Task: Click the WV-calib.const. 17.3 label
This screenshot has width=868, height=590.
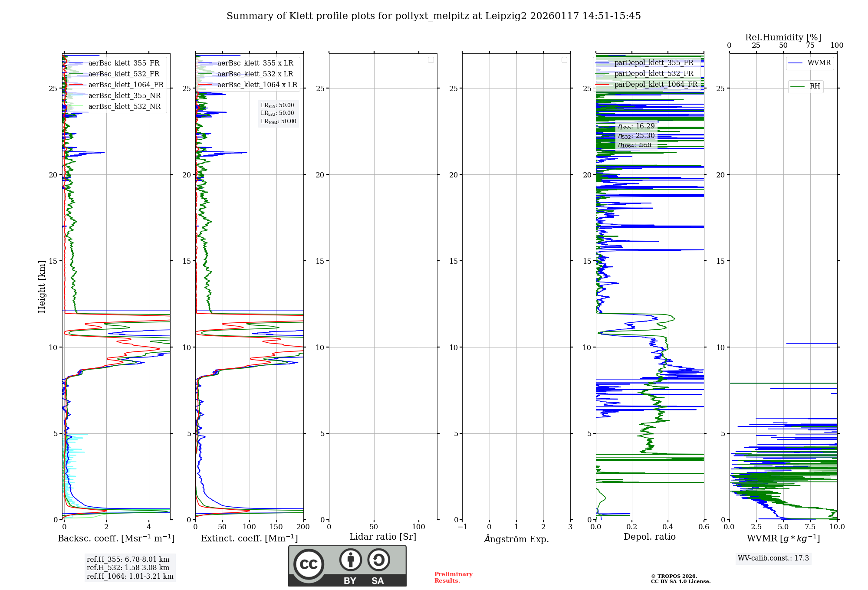Action: click(773, 558)
